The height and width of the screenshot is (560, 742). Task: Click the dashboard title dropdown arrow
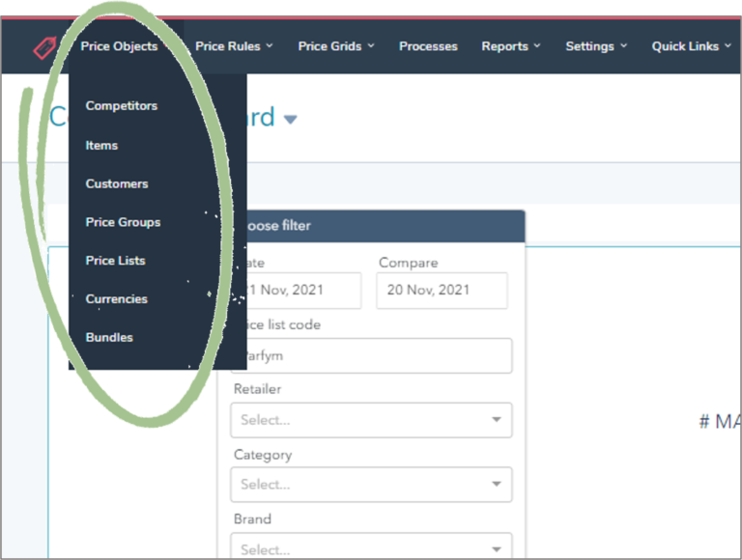[x=291, y=120]
